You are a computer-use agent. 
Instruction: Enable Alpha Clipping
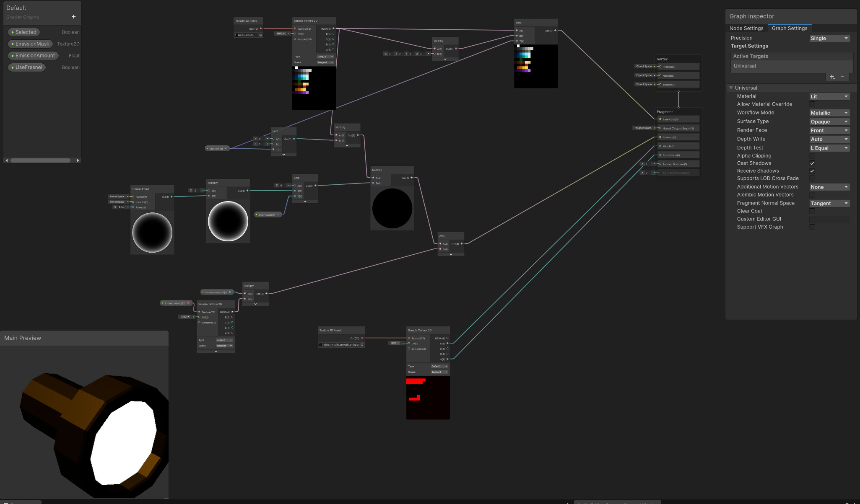pyautogui.click(x=812, y=155)
